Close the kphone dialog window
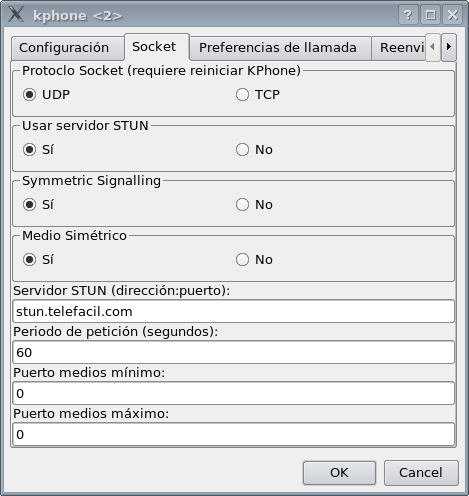The height and width of the screenshot is (496, 469). [452, 15]
